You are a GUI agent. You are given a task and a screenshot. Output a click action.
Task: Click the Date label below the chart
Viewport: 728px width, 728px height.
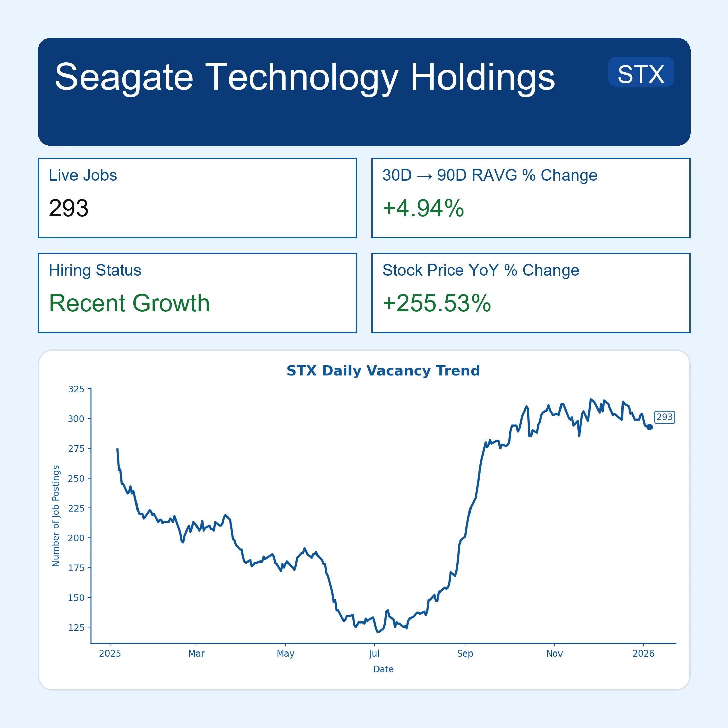[383, 669]
